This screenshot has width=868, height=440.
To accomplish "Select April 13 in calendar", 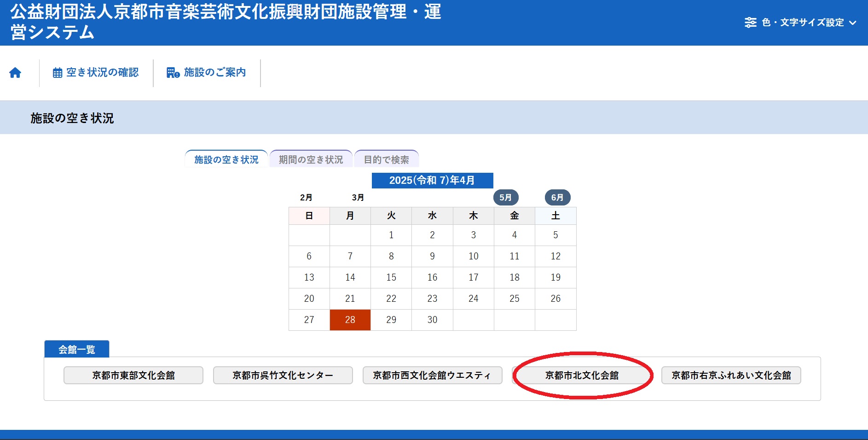I will click(309, 277).
